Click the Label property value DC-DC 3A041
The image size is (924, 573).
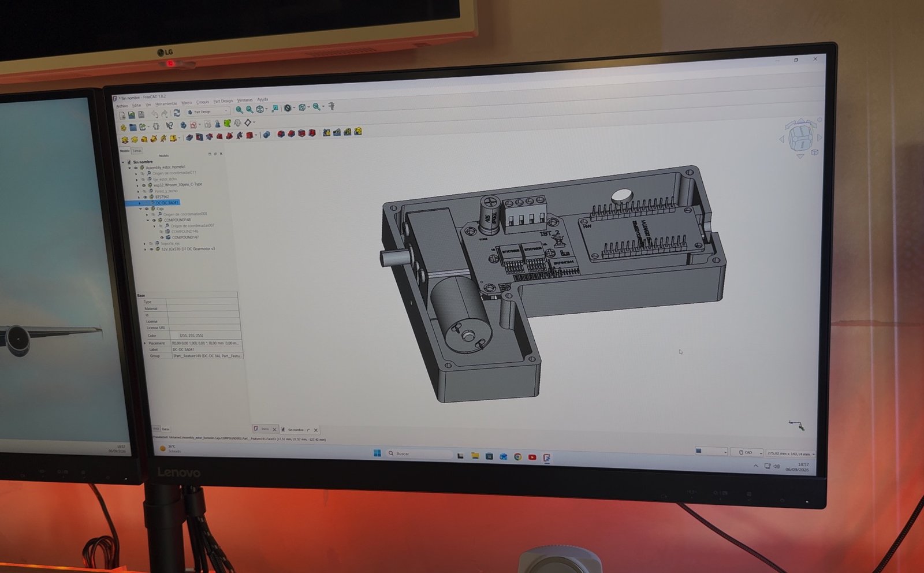click(x=184, y=349)
